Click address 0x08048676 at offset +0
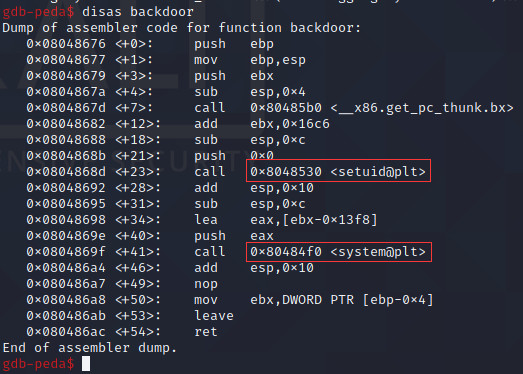Screen dimensions: 523x374 (66, 44)
